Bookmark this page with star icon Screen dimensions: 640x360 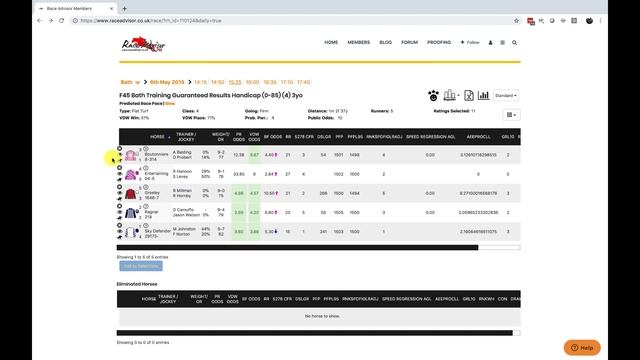point(516,20)
